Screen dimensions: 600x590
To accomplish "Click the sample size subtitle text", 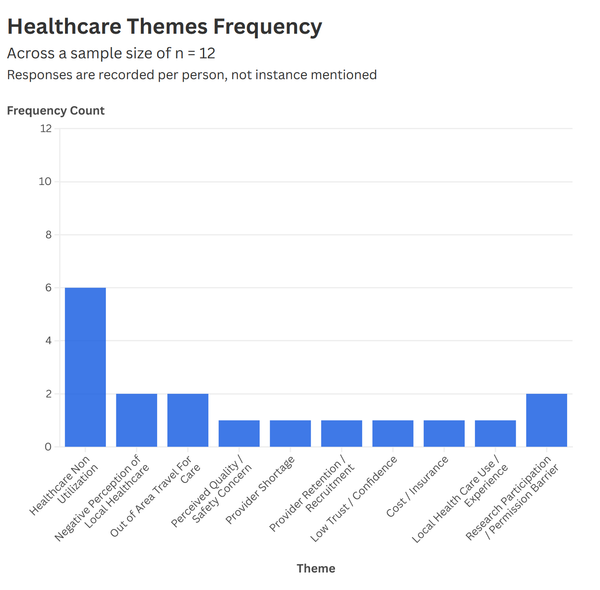I will pyautogui.click(x=111, y=54).
